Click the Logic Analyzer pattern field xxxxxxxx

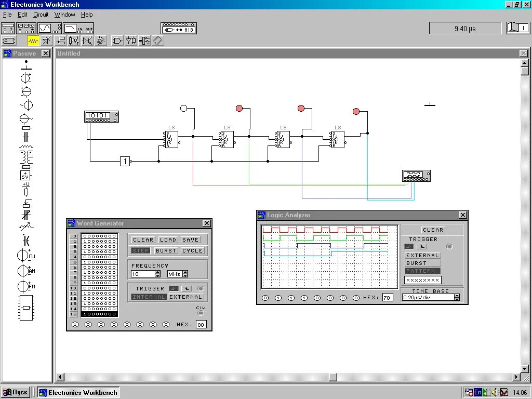tap(422, 280)
